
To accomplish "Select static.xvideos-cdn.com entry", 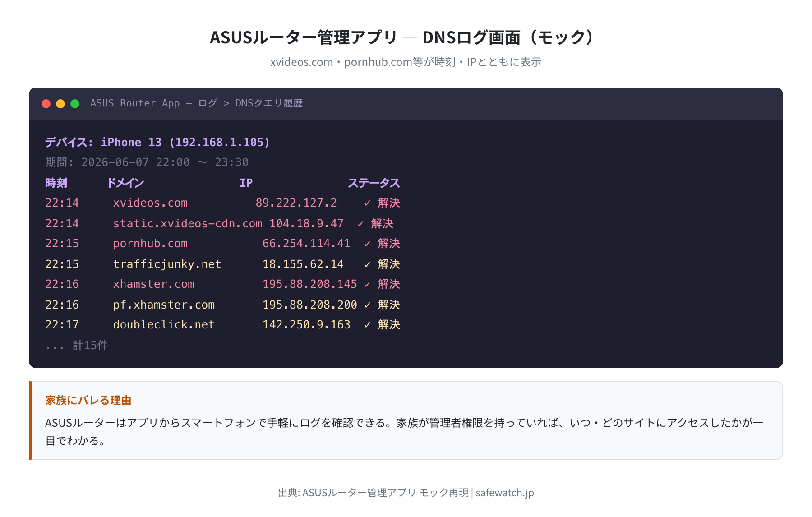I will [187, 223].
